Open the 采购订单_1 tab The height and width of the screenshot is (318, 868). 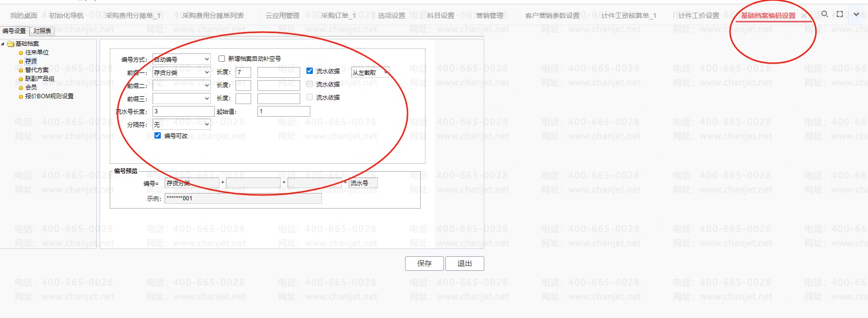pyautogui.click(x=339, y=16)
